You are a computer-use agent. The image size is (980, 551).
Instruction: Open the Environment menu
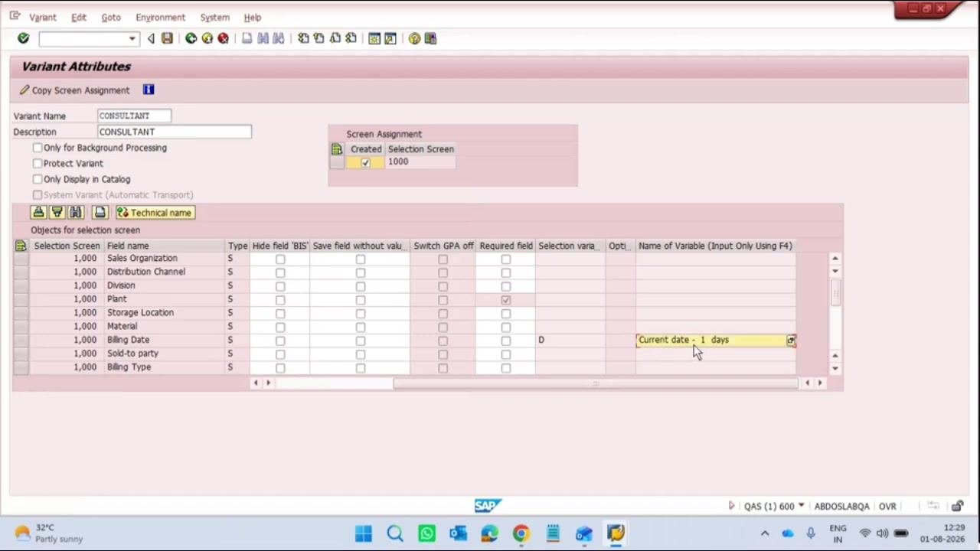point(160,17)
